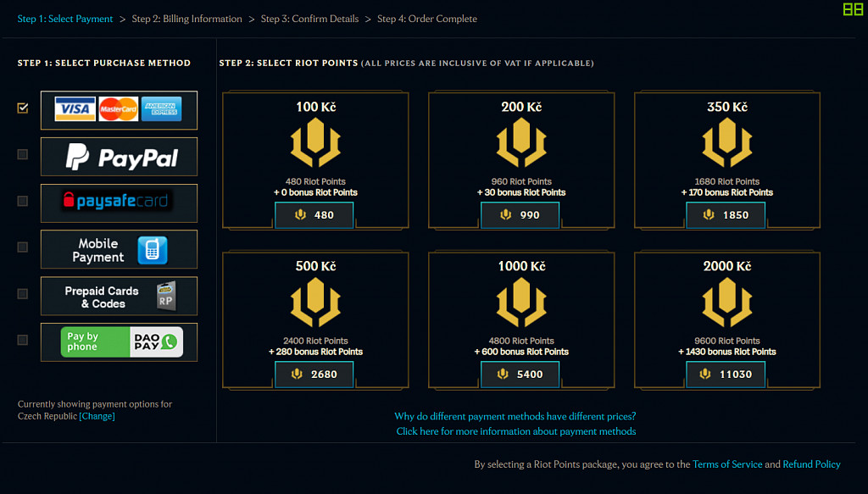Select Step 1: Select Payment breadcrumb
868x494 pixels.
tap(65, 18)
